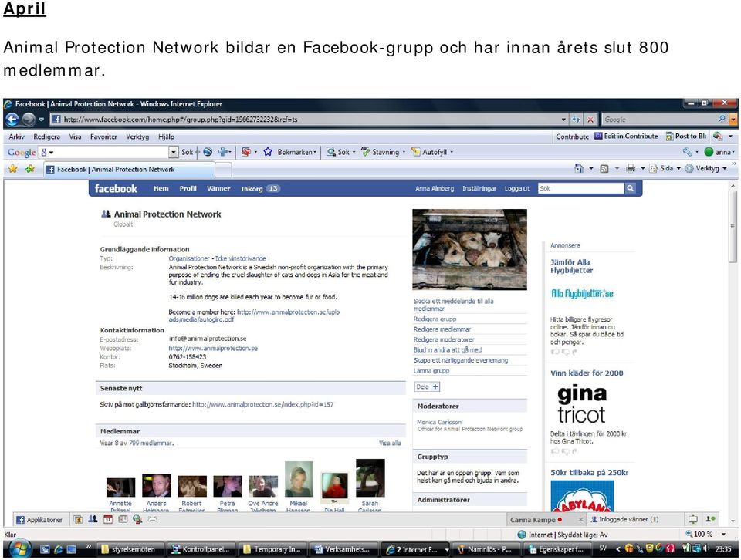This screenshot has width=741, height=560.
Task: Open the Inkorg link with 13 messages
Action: click(x=260, y=188)
